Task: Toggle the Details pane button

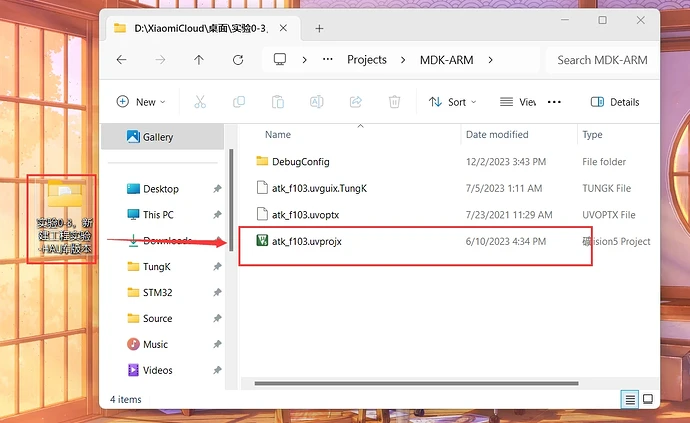Action: (615, 102)
